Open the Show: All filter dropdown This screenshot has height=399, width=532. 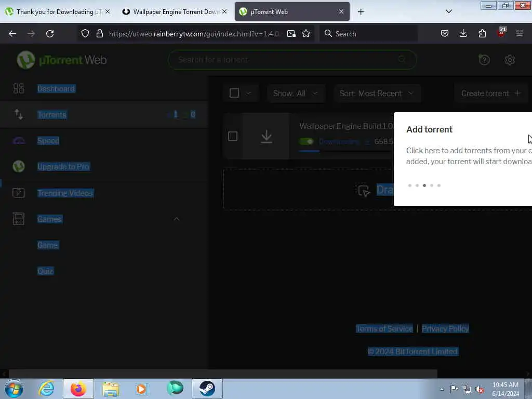[296, 94]
